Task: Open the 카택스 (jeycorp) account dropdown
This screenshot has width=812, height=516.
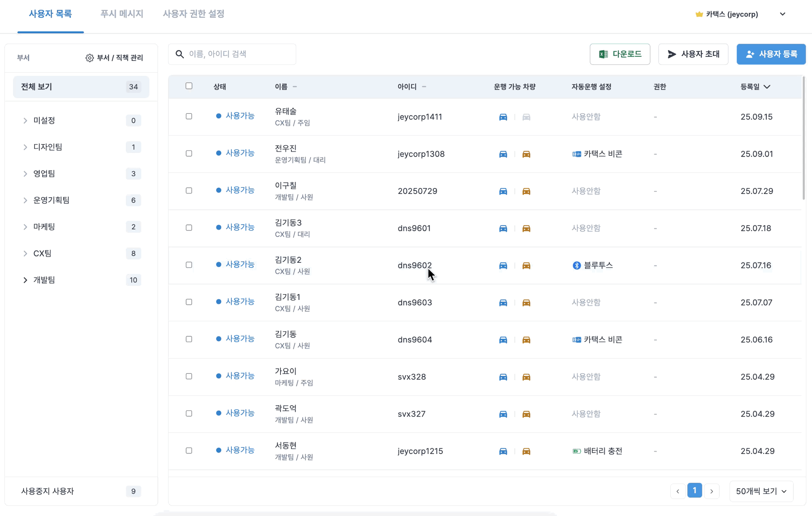Action: click(x=782, y=14)
